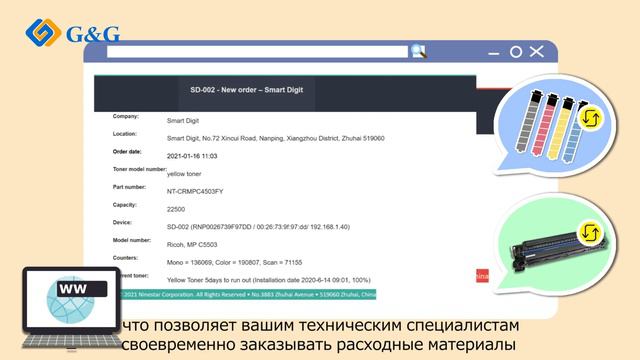Click the black toner cartridge icon
The width and height of the screenshot is (640, 360).
[530, 121]
